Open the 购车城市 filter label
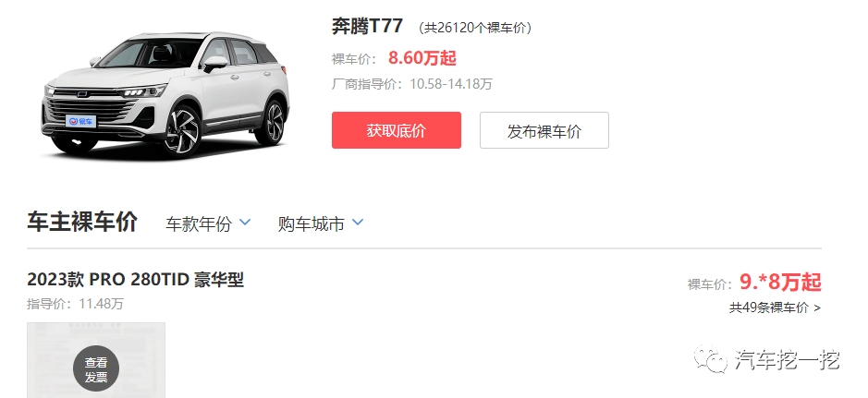Image resolution: width=868 pixels, height=398 pixels. click(312, 223)
